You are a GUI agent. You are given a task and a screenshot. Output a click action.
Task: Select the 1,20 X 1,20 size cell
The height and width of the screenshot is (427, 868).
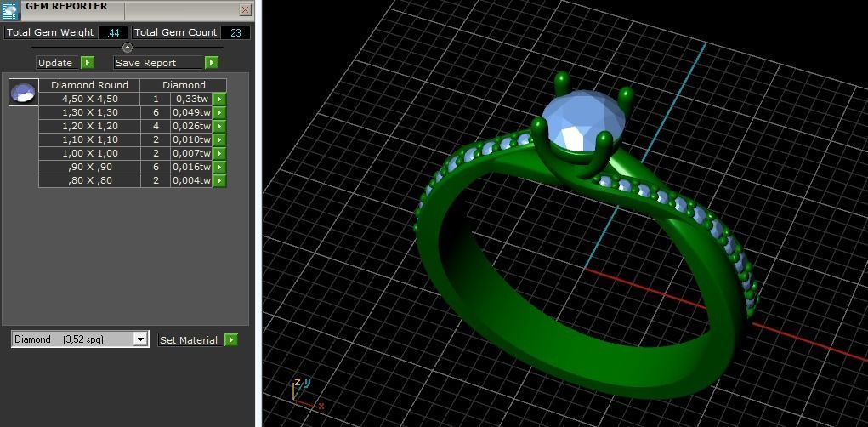(x=89, y=126)
